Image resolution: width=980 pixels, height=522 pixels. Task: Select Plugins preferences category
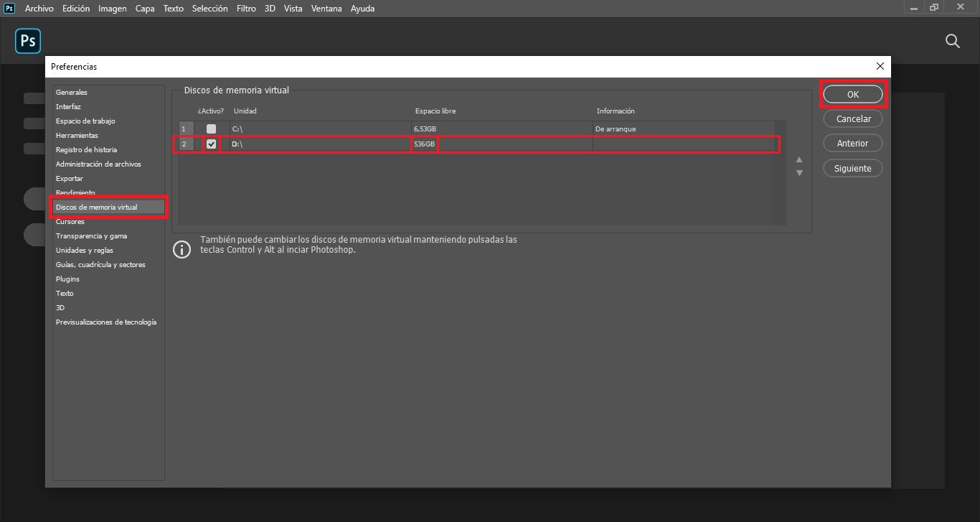[x=67, y=279]
